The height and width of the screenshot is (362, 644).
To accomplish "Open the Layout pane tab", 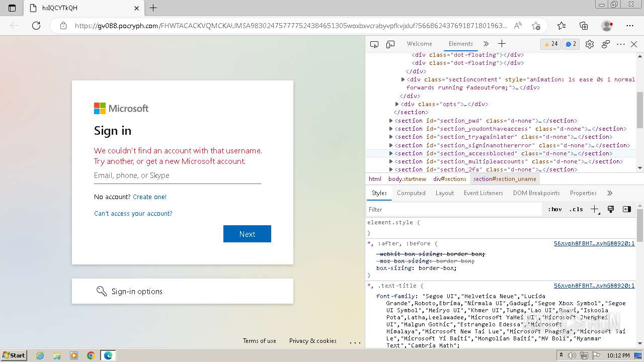I will 445,193.
